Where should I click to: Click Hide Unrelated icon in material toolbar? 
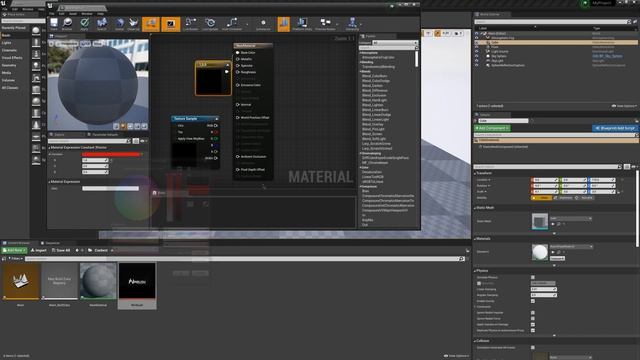click(232, 23)
